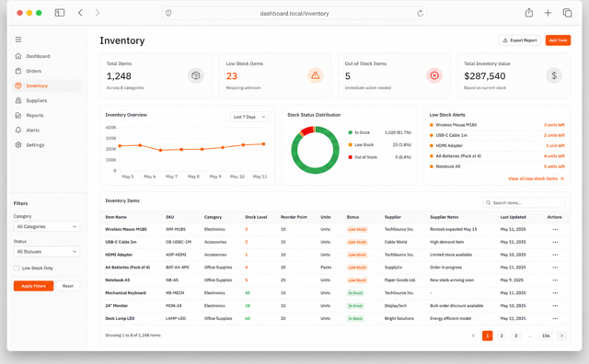Click the browser share icon

[x=529, y=13]
